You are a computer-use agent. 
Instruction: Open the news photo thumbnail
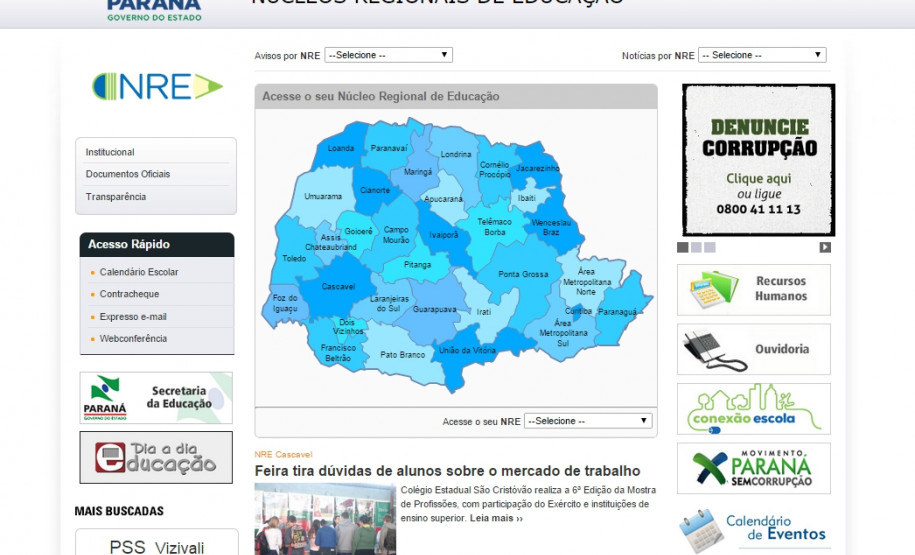[325, 519]
